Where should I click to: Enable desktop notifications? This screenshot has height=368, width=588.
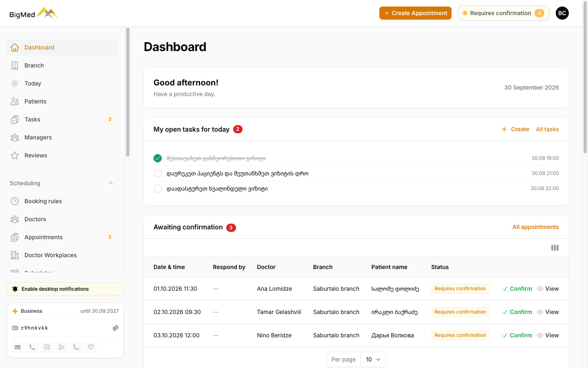(x=65, y=289)
